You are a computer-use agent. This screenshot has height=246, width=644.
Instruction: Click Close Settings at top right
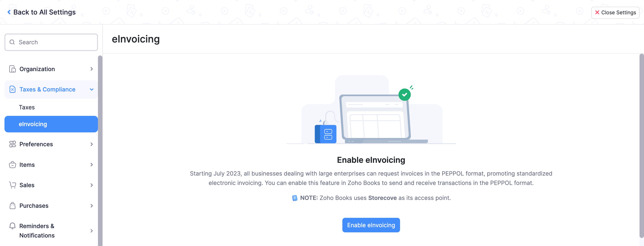tap(615, 12)
